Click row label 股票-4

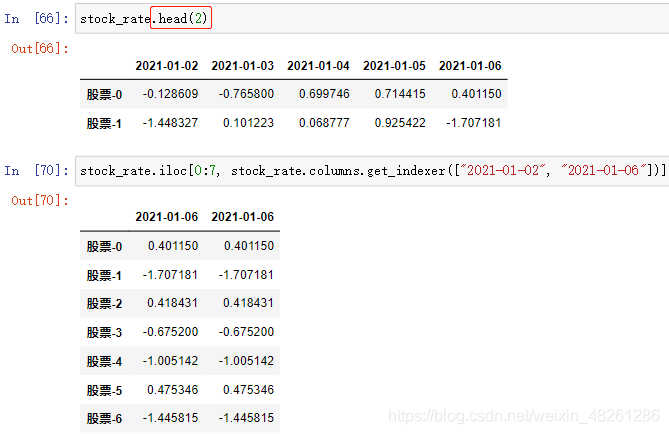[105, 361]
